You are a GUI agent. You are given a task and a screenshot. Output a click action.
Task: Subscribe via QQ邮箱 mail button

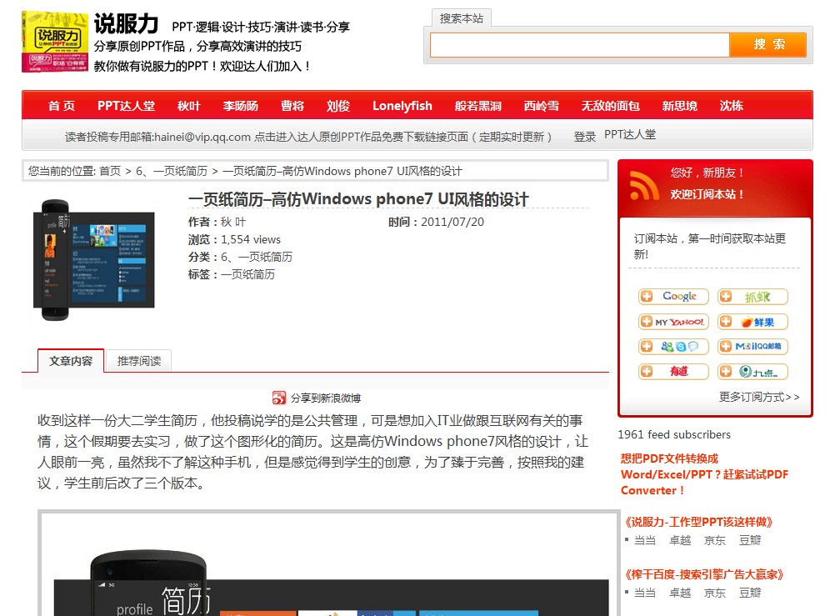(x=752, y=347)
